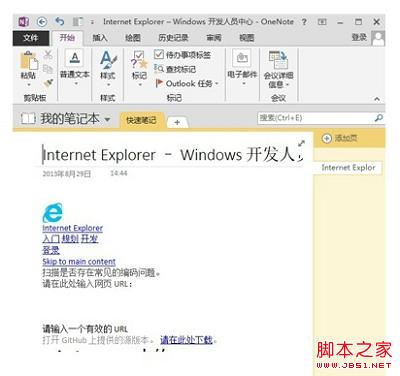
Task: Open the 视图 tab
Action: click(x=246, y=38)
